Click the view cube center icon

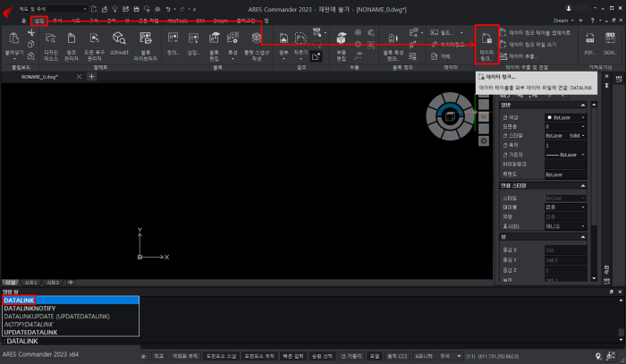tap(450, 116)
